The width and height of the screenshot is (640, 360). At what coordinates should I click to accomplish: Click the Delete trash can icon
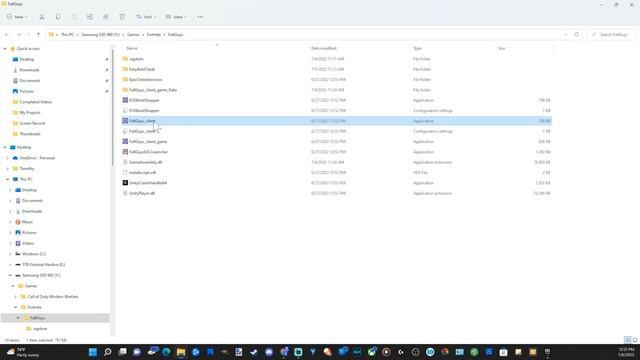coord(122,17)
